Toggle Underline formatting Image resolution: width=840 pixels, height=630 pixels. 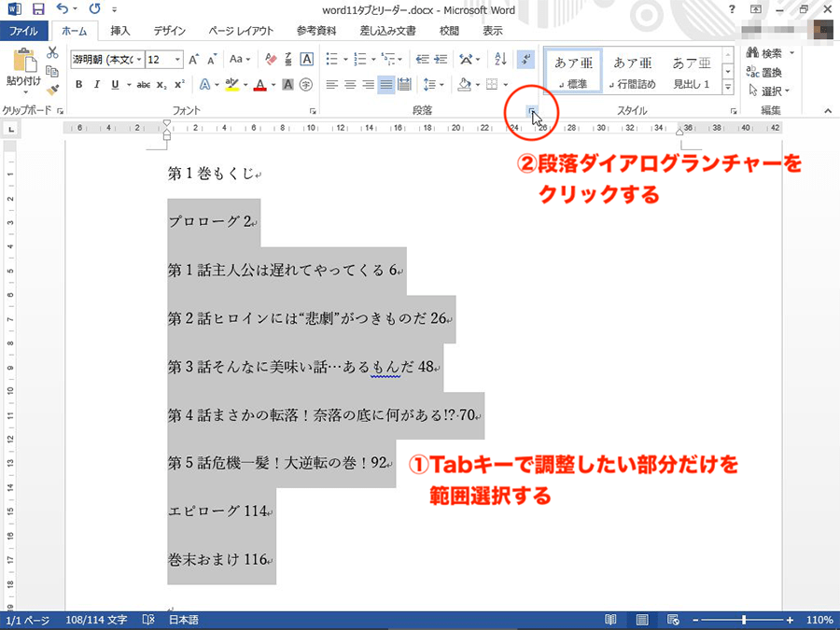pos(115,85)
